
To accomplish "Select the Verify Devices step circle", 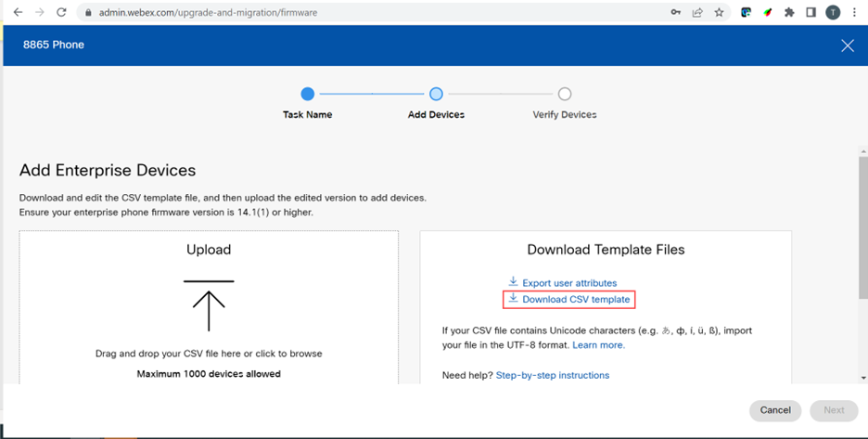I will 565,94.
